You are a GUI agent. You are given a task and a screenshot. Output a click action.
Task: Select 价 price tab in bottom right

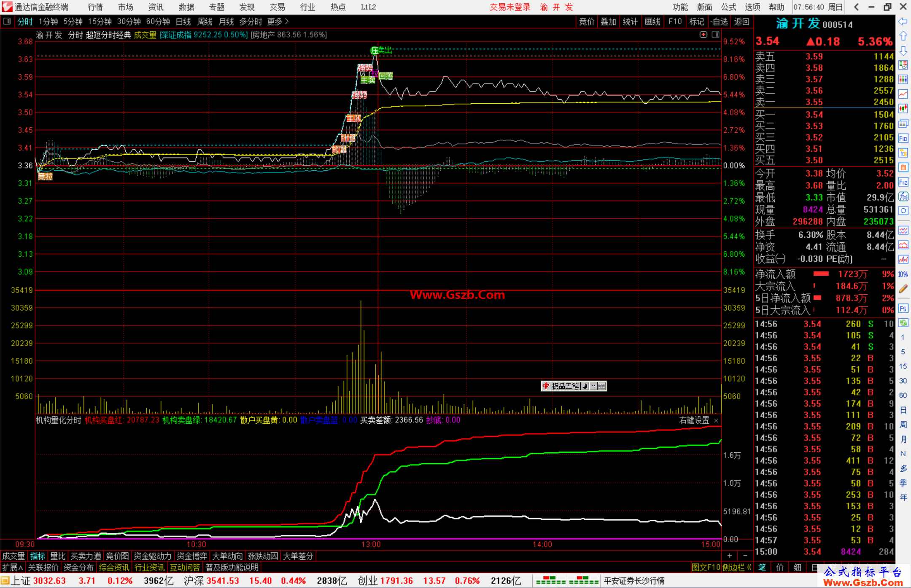780,567
